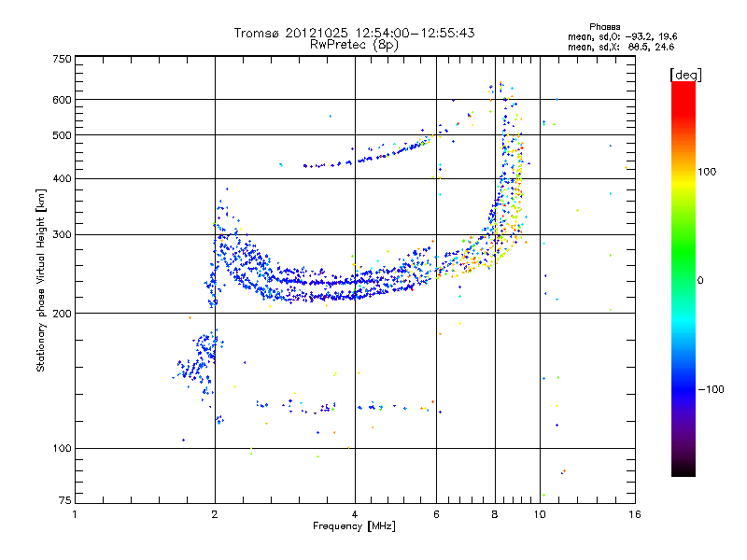Screen dimensions: 747x560
Task: Click the colorbar tick label '0'
Action: (700, 281)
